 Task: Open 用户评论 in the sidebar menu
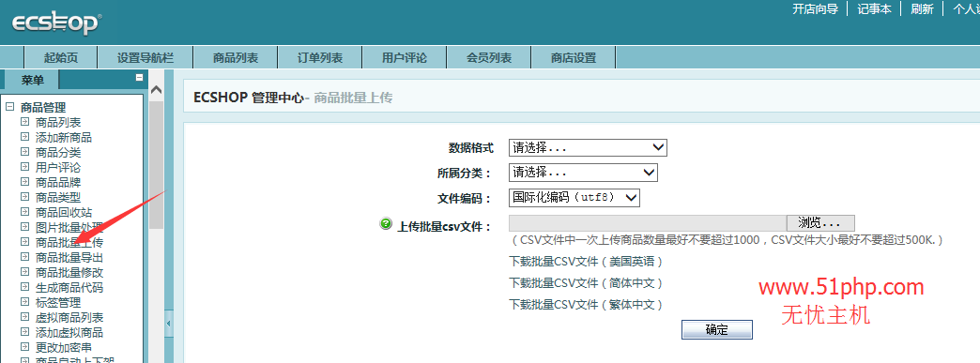[x=58, y=168]
